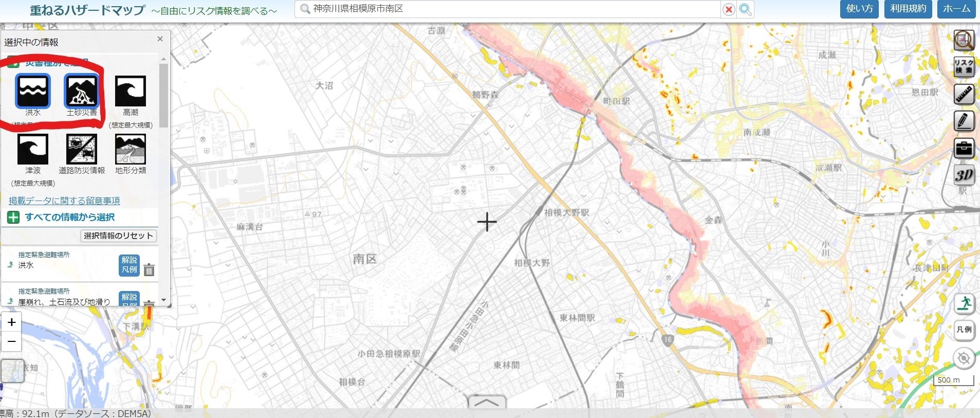Toggle the 土砂災害 landslide hazard layer

pyautogui.click(x=81, y=91)
